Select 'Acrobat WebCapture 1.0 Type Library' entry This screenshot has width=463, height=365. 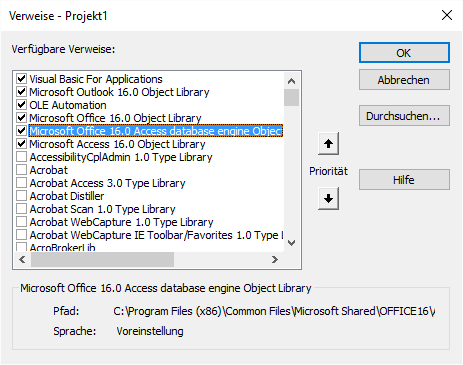[121, 222]
